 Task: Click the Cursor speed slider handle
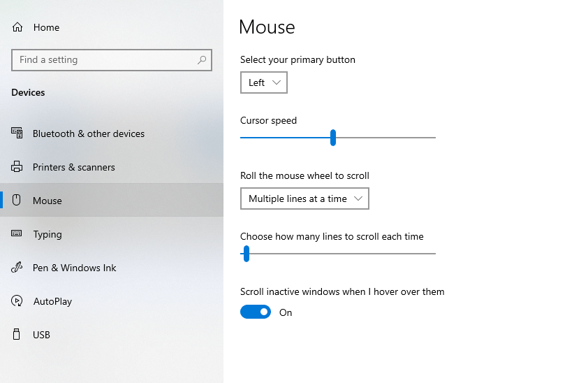click(x=333, y=138)
